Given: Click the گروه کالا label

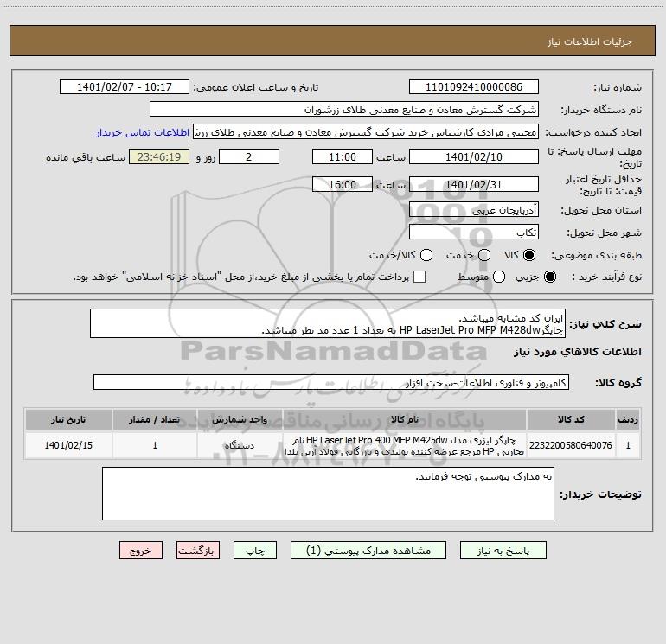Looking at the screenshot, I should [x=618, y=383].
